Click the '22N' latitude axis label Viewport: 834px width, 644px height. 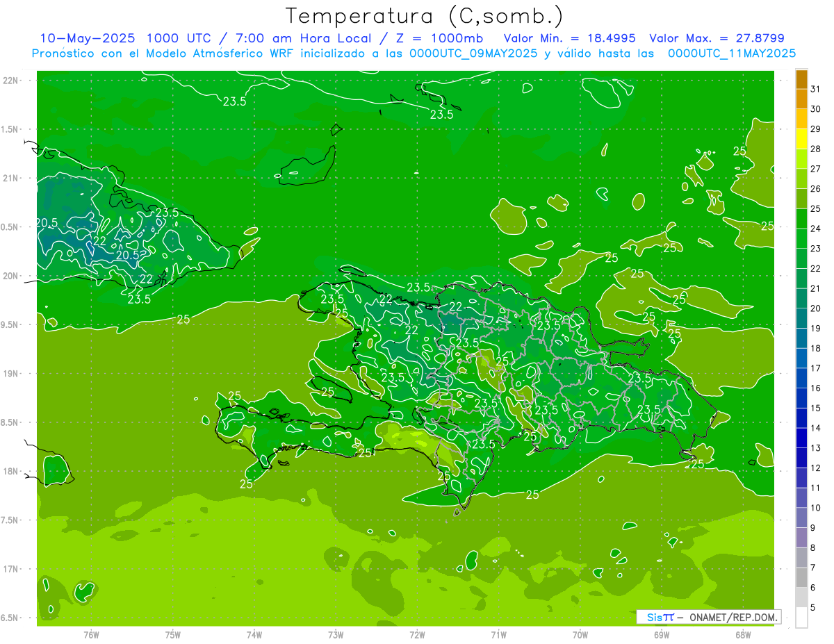tap(11, 81)
